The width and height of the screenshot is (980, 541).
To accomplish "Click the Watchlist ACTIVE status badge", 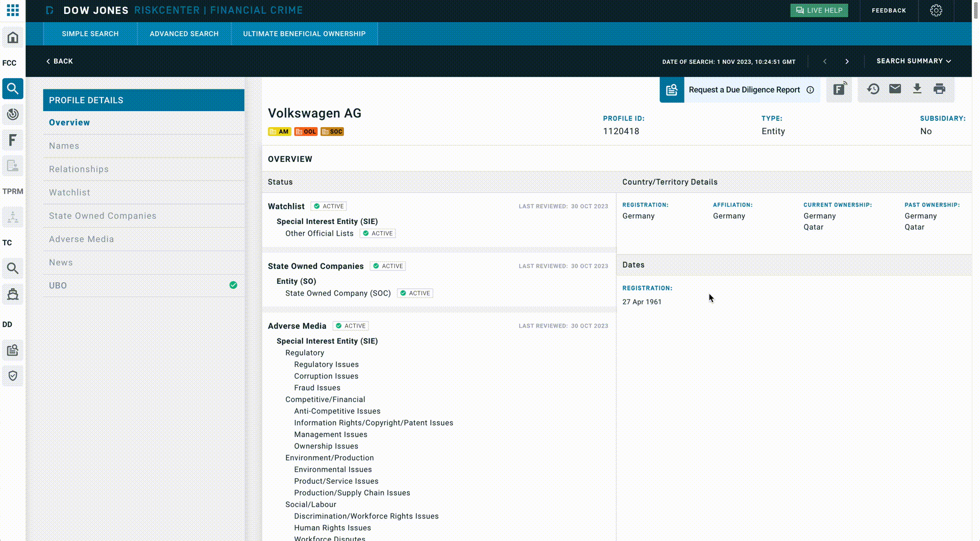I will [x=329, y=206].
